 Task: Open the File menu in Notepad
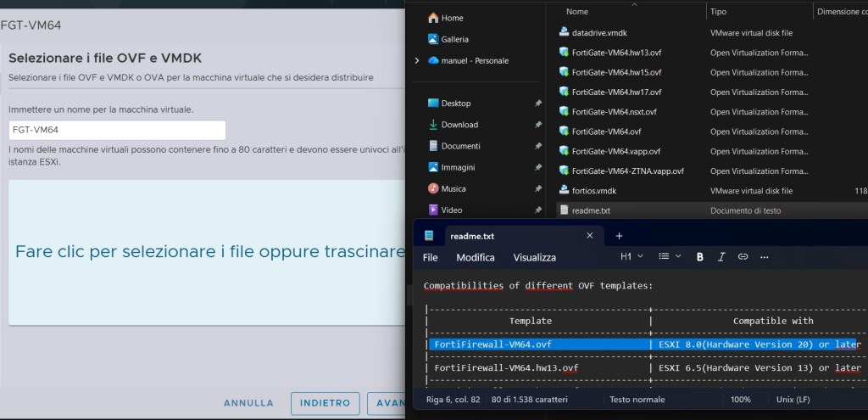coord(431,257)
